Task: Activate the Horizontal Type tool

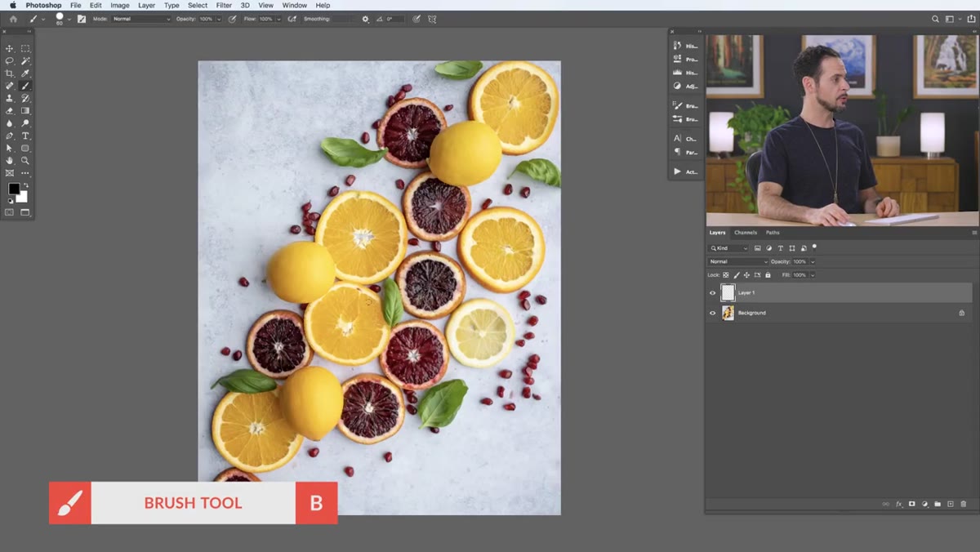Action: point(25,136)
